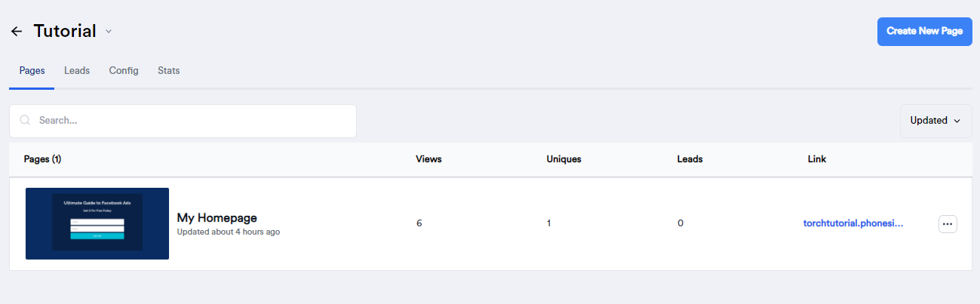Go to the Config tab
This screenshot has height=304, width=980.
tap(124, 71)
